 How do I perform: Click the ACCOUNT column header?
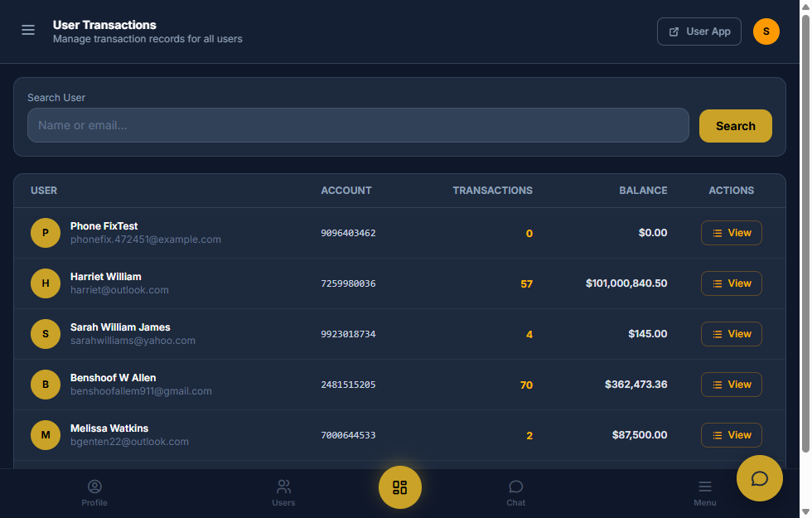click(346, 191)
